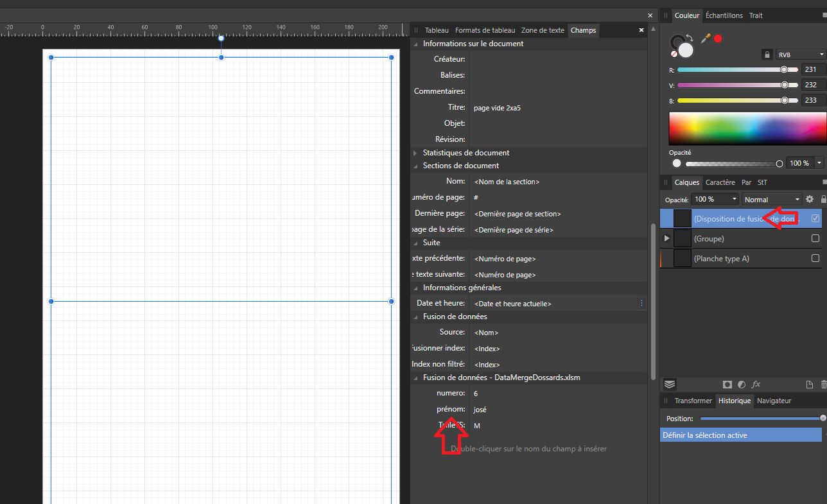This screenshot has height=504, width=827.
Task: Select the (Planche type A) layer
Action: (x=741, y=258)
